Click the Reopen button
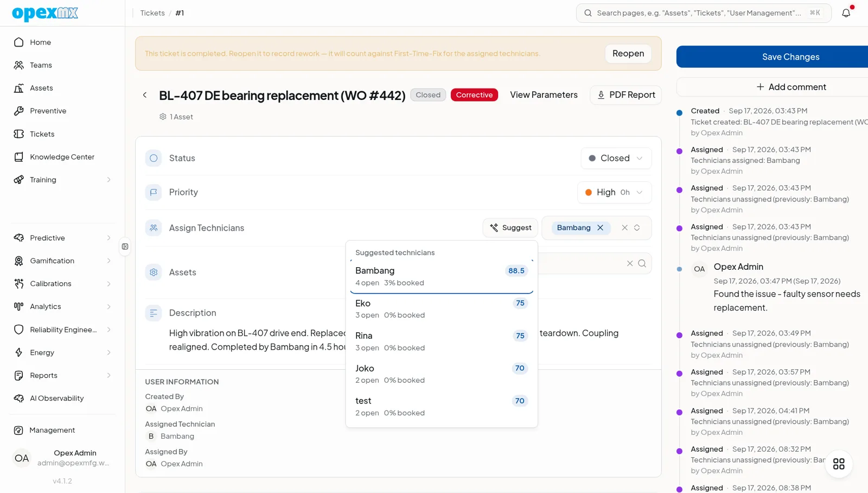 click(628, 53)
